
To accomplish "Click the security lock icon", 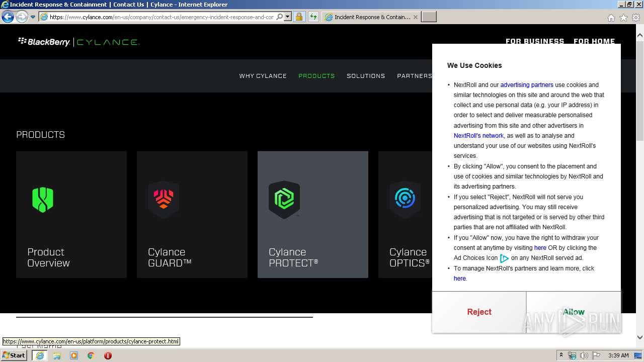I will [x=299, y=17].
